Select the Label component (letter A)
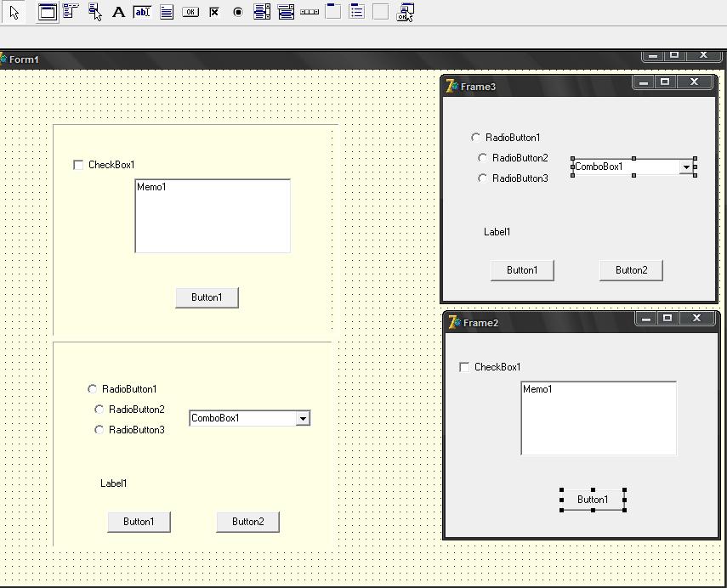This screenshot has width=727, height=588. 119,12
